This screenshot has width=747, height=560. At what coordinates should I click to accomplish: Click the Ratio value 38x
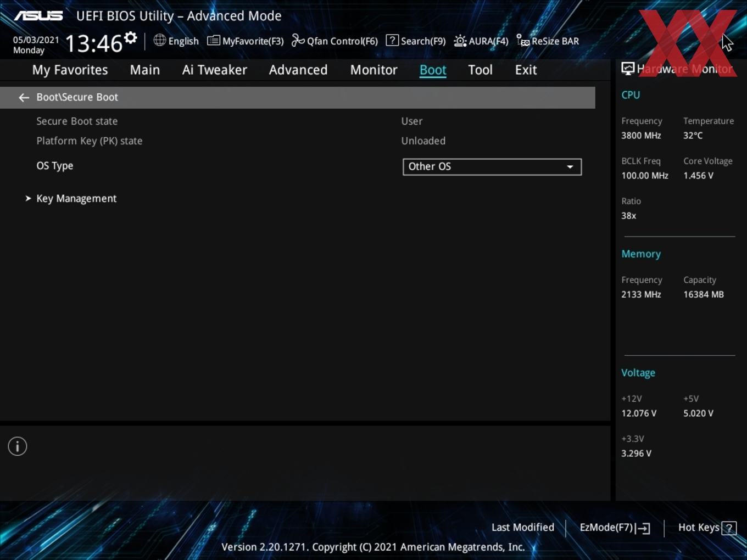[629, 216]
